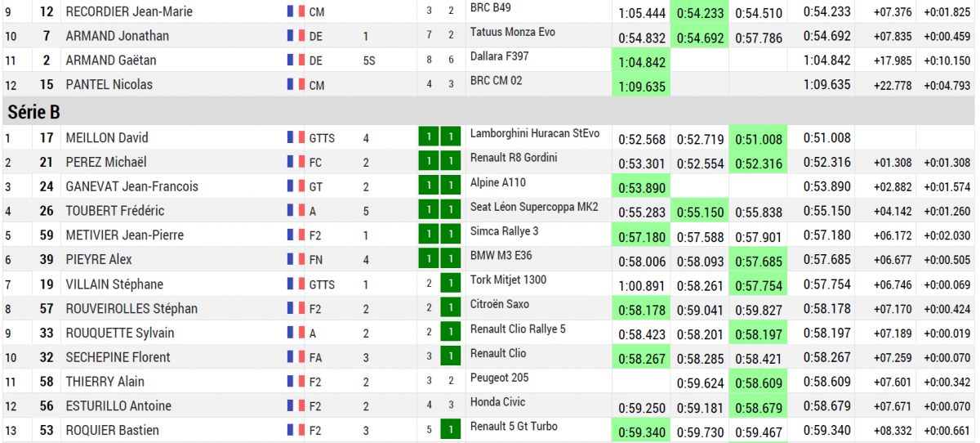
Task: Click the car Seat Léon Supercoppa MK2
Action: pyautogui.click(x=534, y=206)
